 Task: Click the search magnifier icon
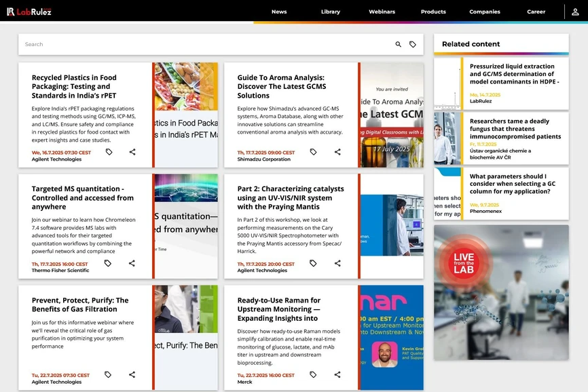coord(399,44)
